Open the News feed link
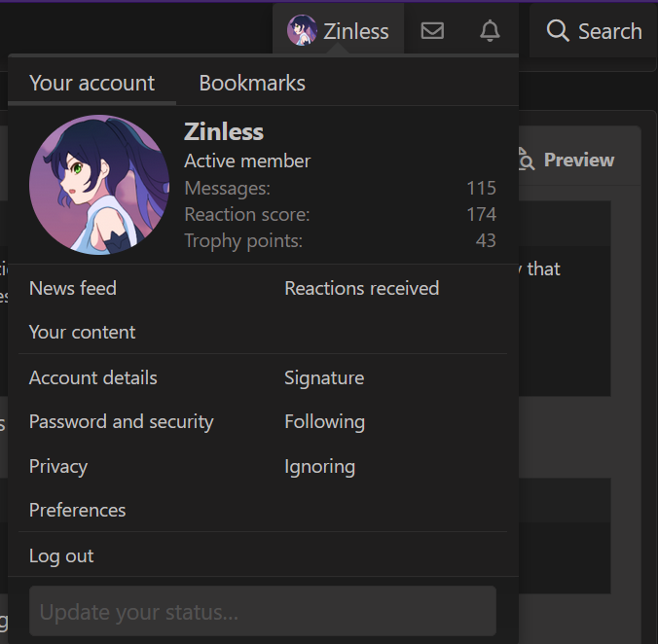Screen dimensions: 658x644 click(73, 288)
